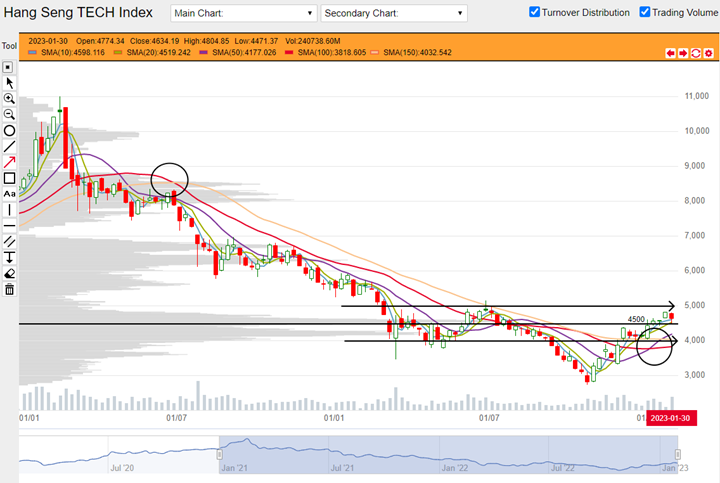This screenshot has height=483, width=720.
Task: Click the red right arrow chart button
Action: pyautogui.click(x=683, y=53)
